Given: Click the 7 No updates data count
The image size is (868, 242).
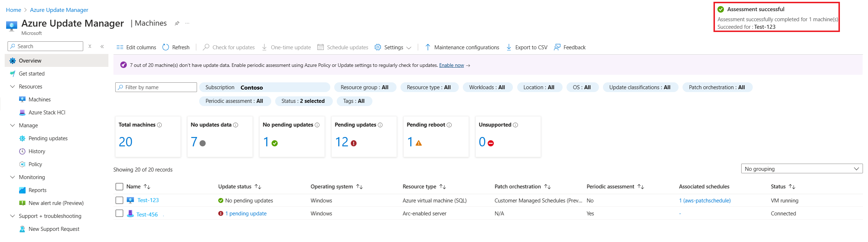Looking at the screenshot, I should 194,142.
